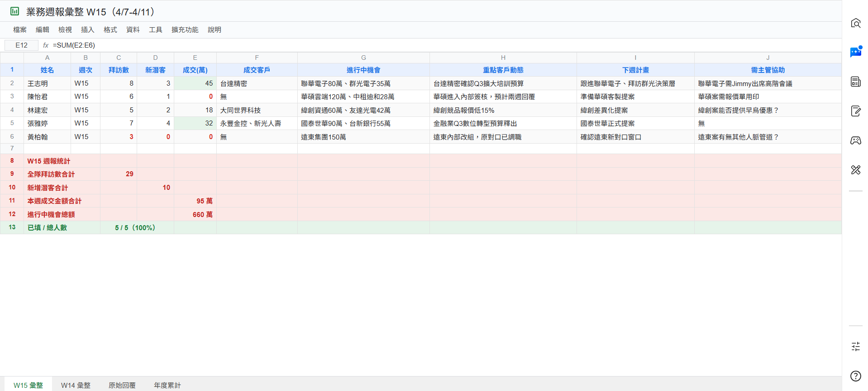The width and height of the screenshot is (868, 391).
Task: Select the cell with name 黃柏翰
Action: coord(47,137)
